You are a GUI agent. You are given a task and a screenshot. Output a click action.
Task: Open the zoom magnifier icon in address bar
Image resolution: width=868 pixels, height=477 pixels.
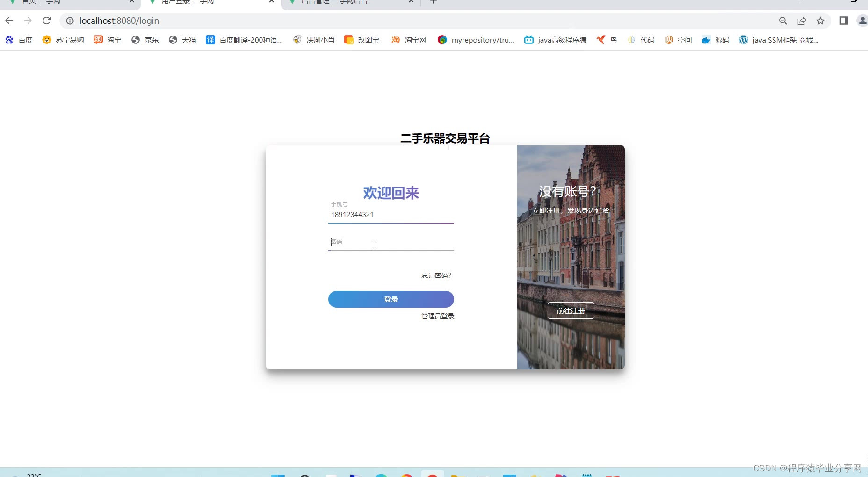[x=783, y=21]
